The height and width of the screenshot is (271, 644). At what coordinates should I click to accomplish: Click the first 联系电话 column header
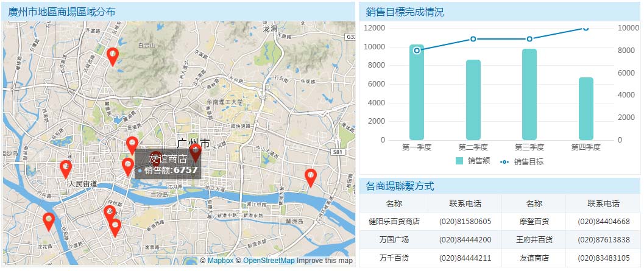[465, 203]
